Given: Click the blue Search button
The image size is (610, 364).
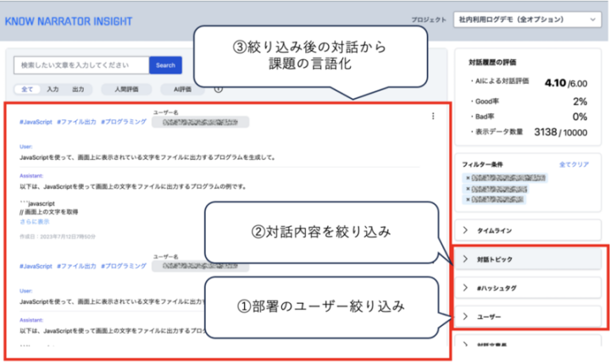Looking at the screenshot, I should (165, 65).
